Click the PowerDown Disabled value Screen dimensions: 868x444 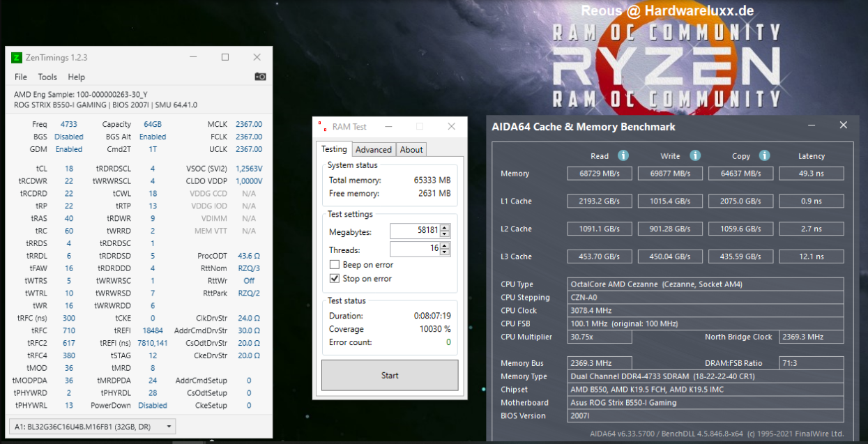coord(153,405)
